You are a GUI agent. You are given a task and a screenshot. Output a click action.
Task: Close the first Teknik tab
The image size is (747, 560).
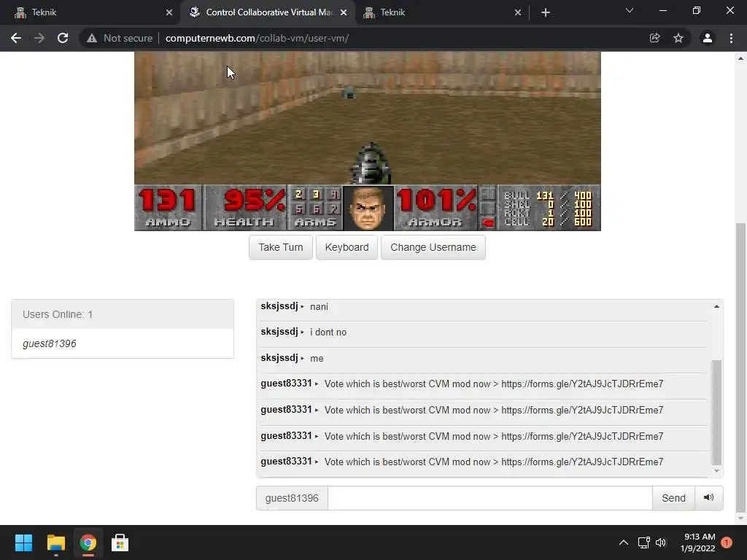169,12
